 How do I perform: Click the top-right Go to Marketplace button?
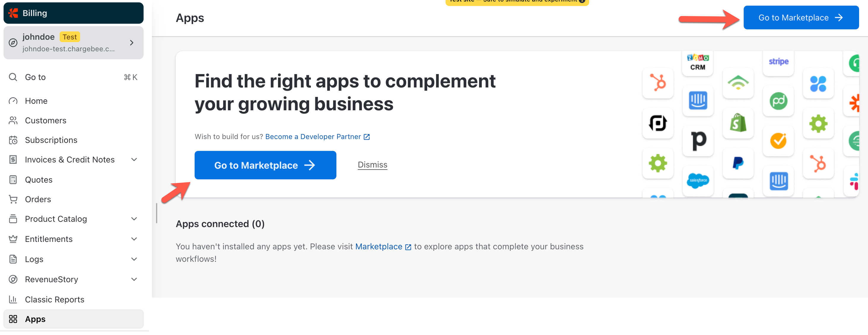(x=801, y=17)
